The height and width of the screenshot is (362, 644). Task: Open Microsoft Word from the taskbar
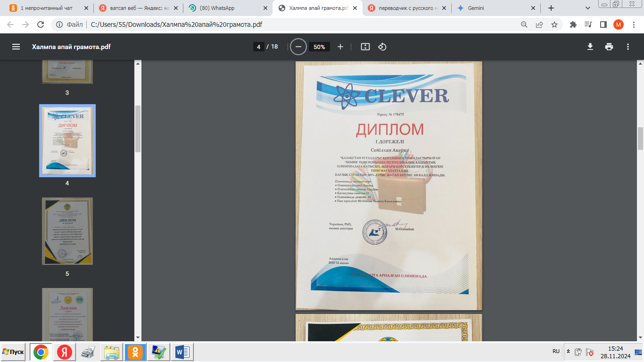[x=182, y=352]
